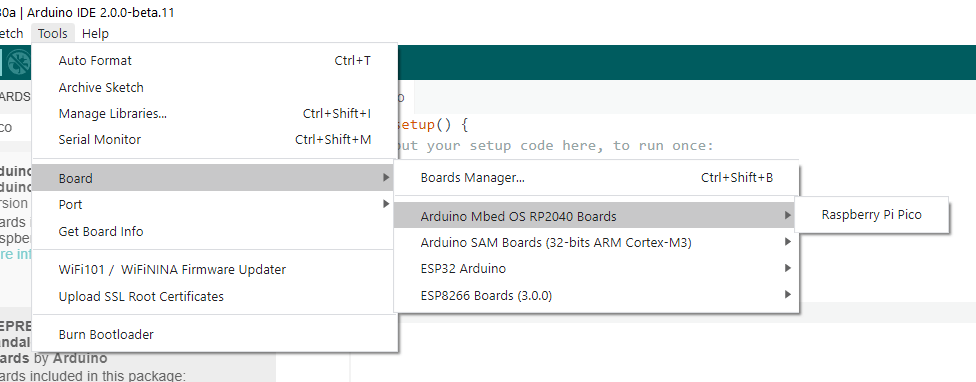This screenshot has width=976, height=382.
Task: Click arrow next to ESP32 Arduino
Action: tap(788, 268)
